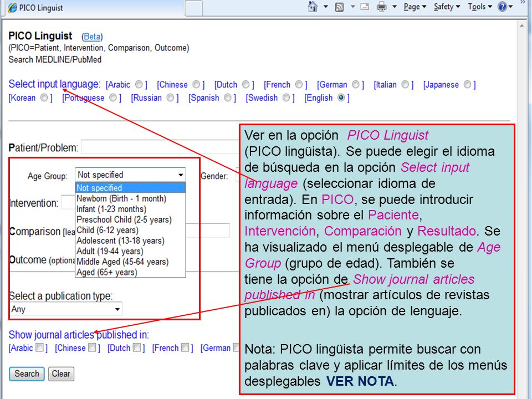
Task: Choose Child (6-12 years) age group
Action: point(130,230)
